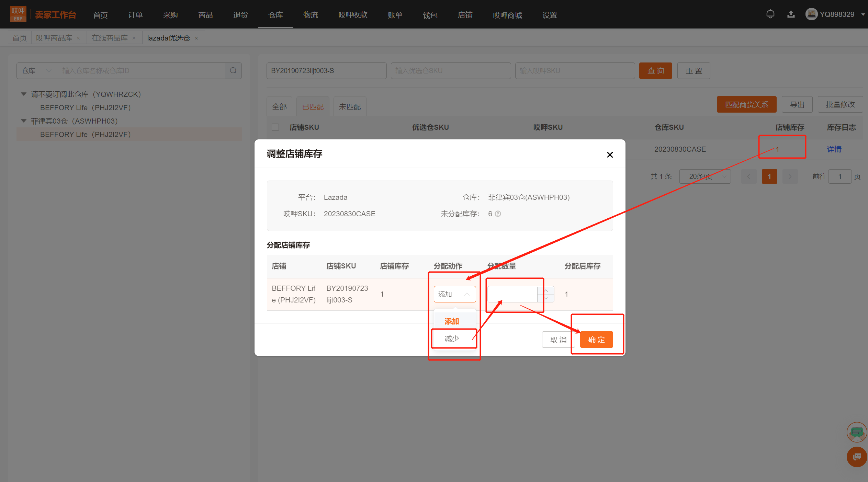The height and width of the screenshot is (482, 868).
Task: Switch to the 未匹配 tab
Action: 350,106
